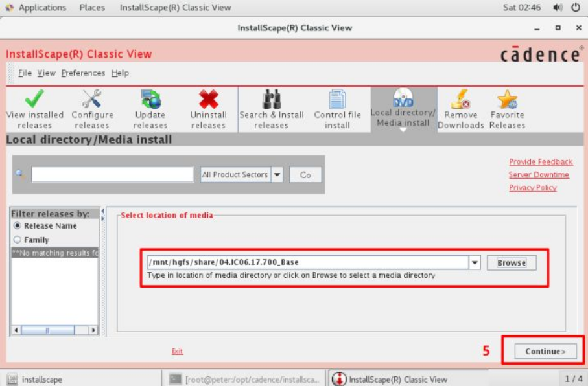This screenshot has width=588, height=386.
Task: Open the All Product Sectors dropdown
Action: (277, 174)
